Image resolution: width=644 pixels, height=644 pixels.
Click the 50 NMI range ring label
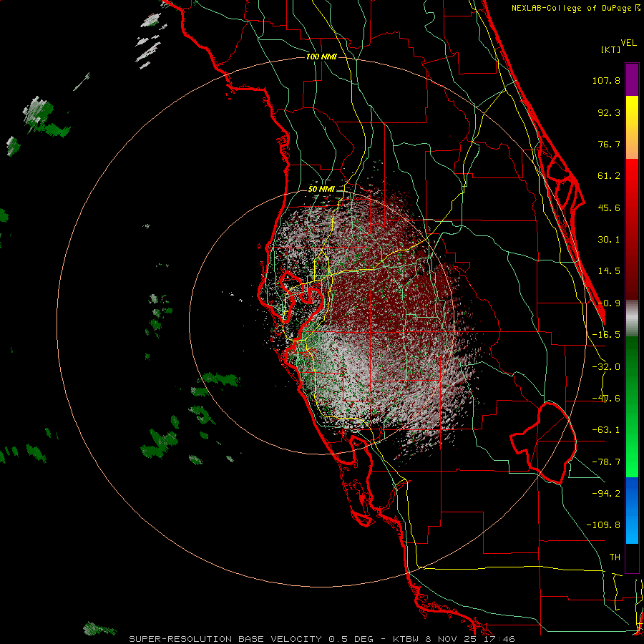(x=321, y=190)
